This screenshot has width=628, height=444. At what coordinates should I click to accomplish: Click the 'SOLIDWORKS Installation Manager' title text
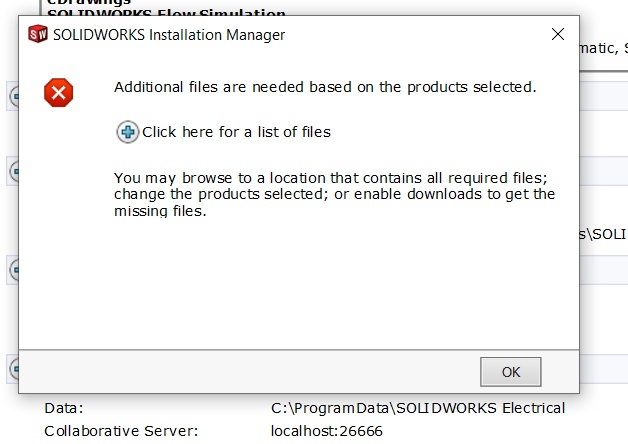169,35
